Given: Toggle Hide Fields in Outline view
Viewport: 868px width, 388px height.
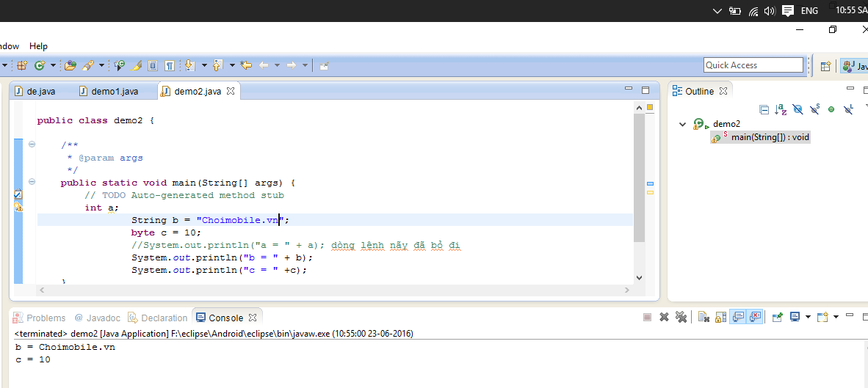Looking at the screenshot, I should pyautogui.click(x=798, y=109).
